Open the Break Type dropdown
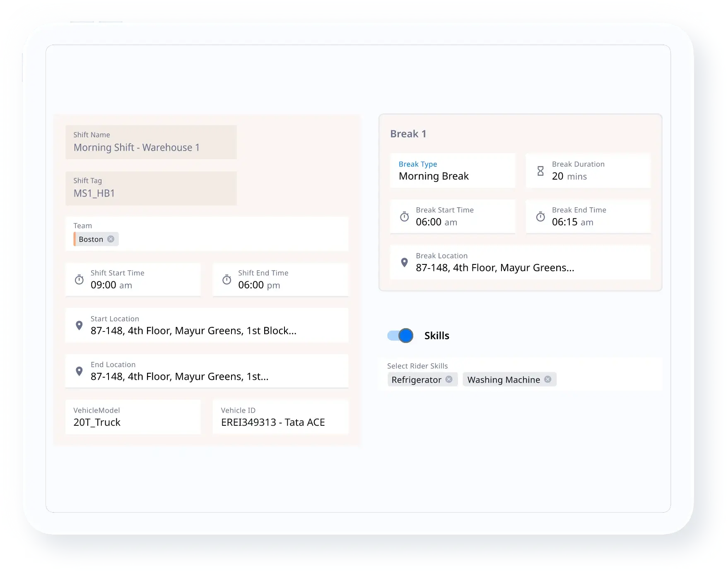Image resolution: width=728 pixels, height=571 pixels. point(452,171)
